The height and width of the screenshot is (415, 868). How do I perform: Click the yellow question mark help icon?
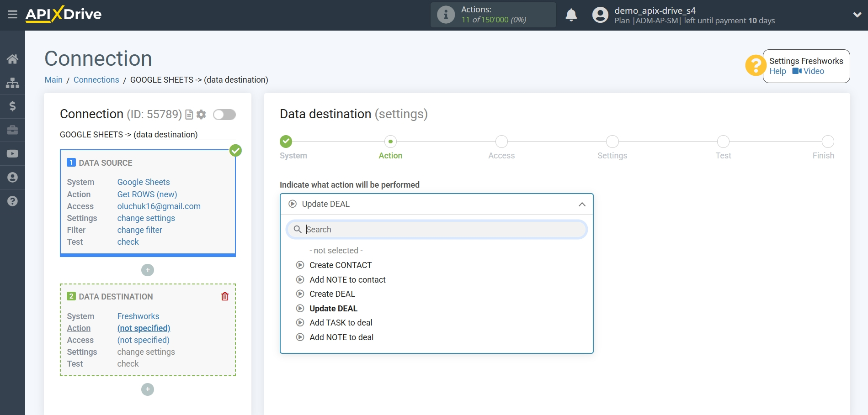(x=755, y=66)
